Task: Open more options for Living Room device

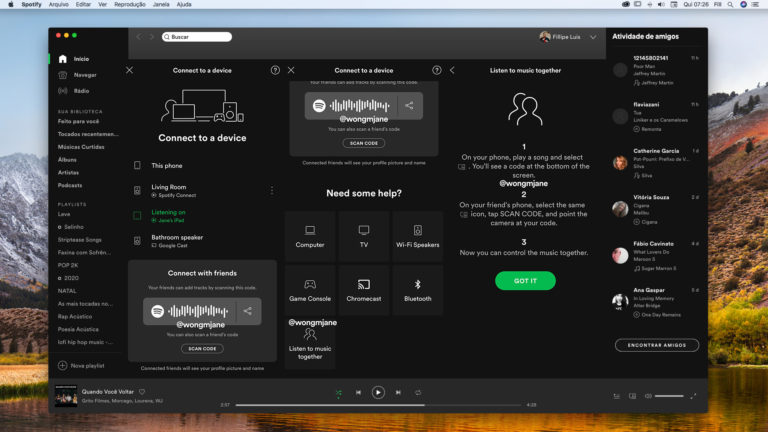Action: 272,191
